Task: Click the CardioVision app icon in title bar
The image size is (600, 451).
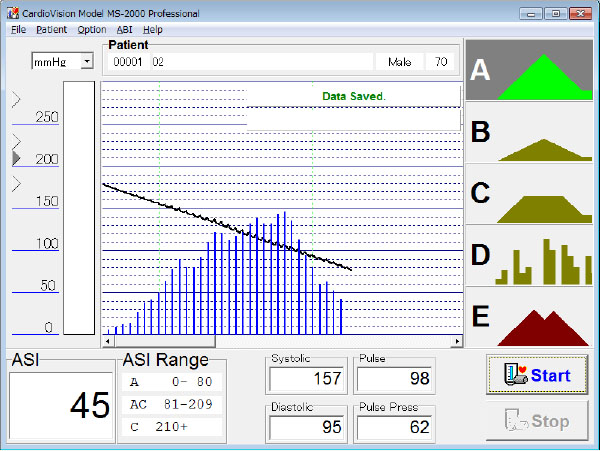Action: 13,13
